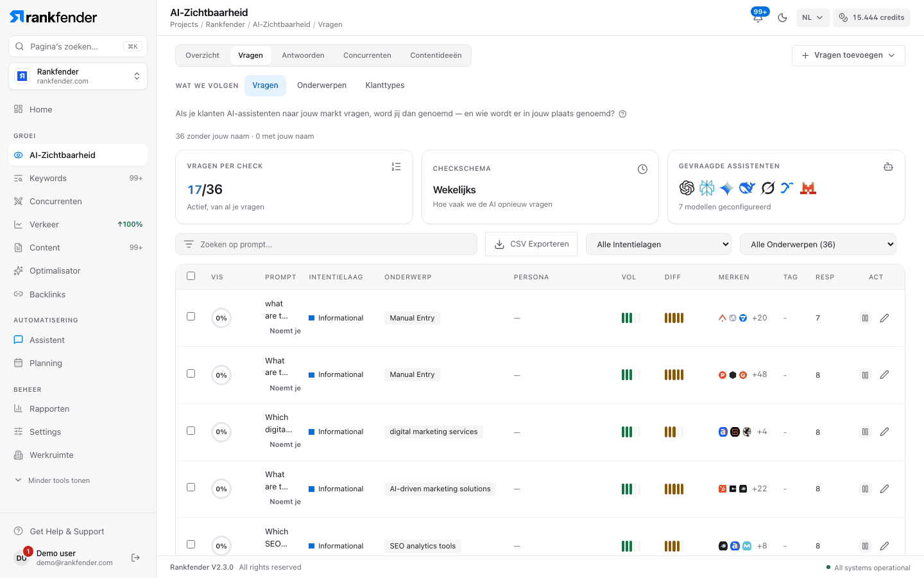Click the ChatGPT assistant logo

tap(687, 188)
